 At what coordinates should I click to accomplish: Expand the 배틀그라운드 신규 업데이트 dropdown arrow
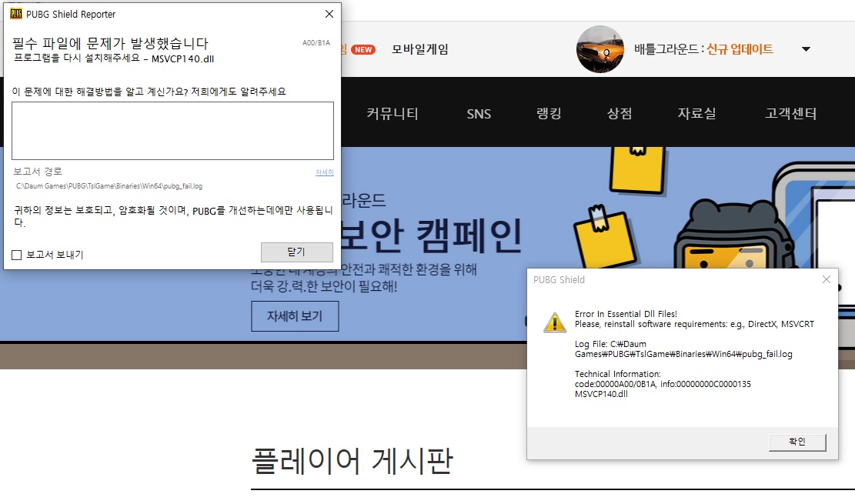(x=806, y=49)
